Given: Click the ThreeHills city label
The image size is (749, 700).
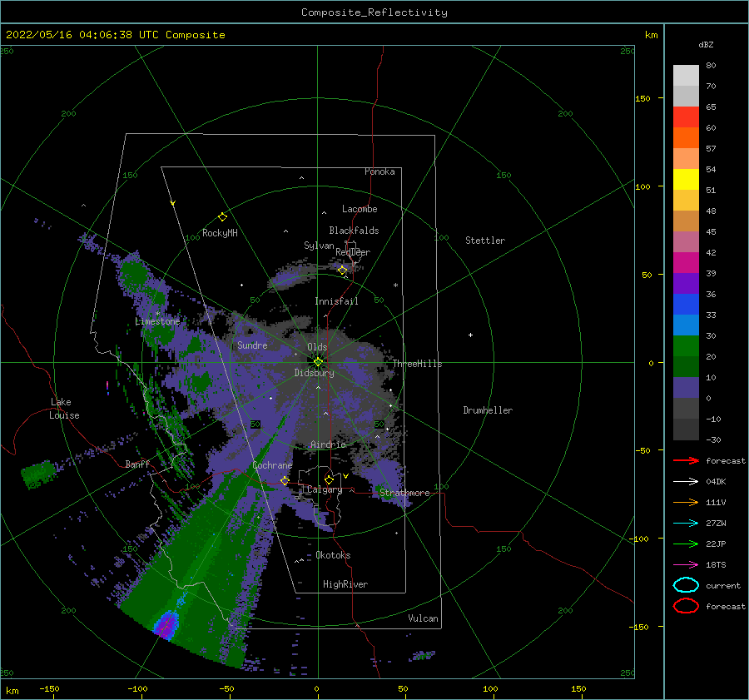Looking at the screenshot, I should coord(418,364).
